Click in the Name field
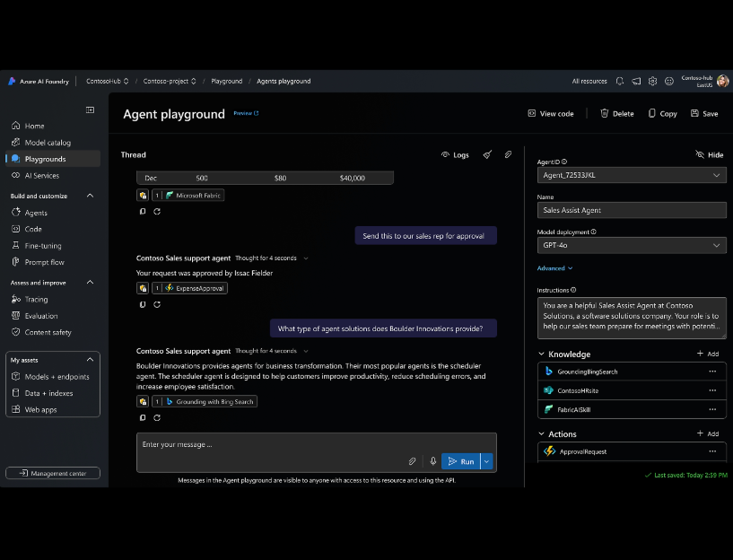The width and height of the screenshot is (733, 560). (x=632, y=210)
